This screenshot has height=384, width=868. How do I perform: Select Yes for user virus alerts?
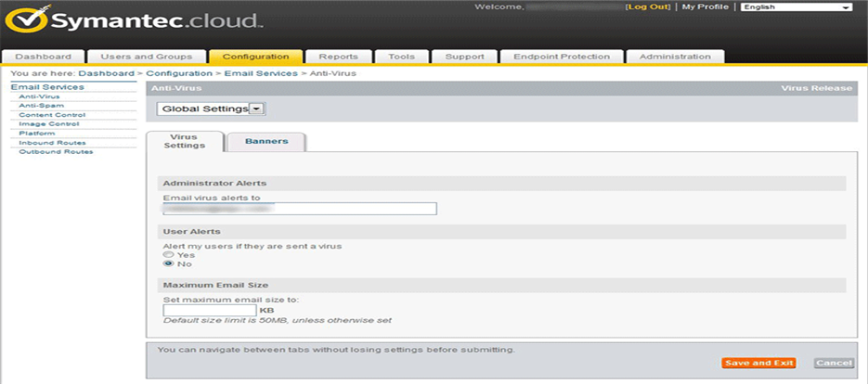(x=168, y=254)
